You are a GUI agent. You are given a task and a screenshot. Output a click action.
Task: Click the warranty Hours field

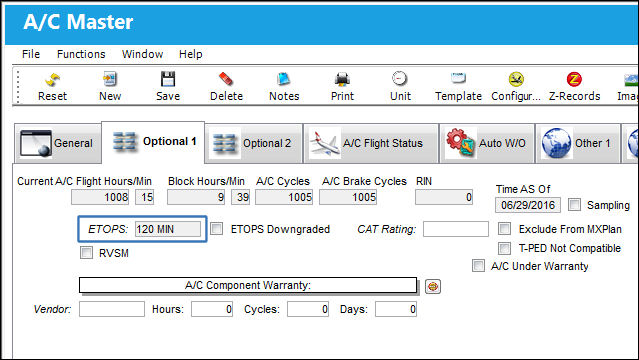point(212,309)
